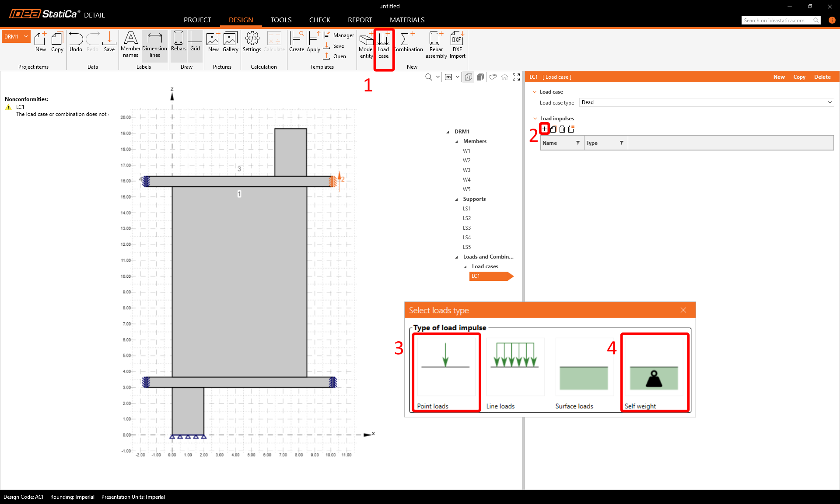The width and height of the screenshot is (840, 504).
Task: Collapse the Load impulses section
Action: pyautogui.click(x=535, y=119)
